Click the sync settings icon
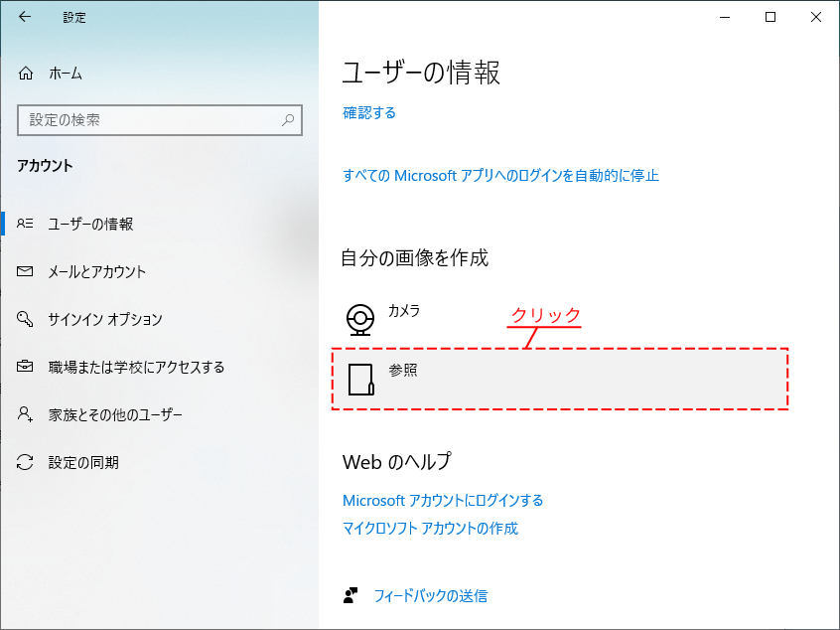 27,462
